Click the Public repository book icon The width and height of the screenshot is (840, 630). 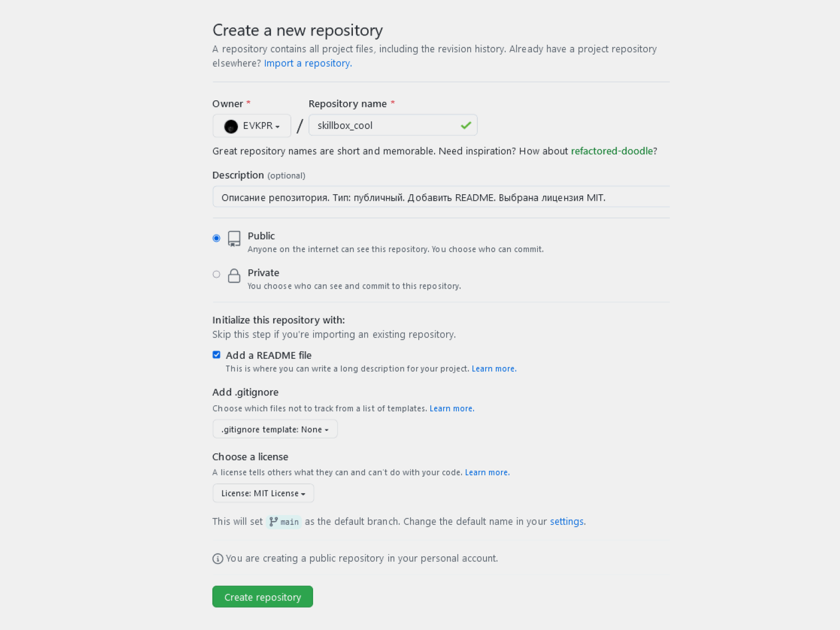(234, 238)
